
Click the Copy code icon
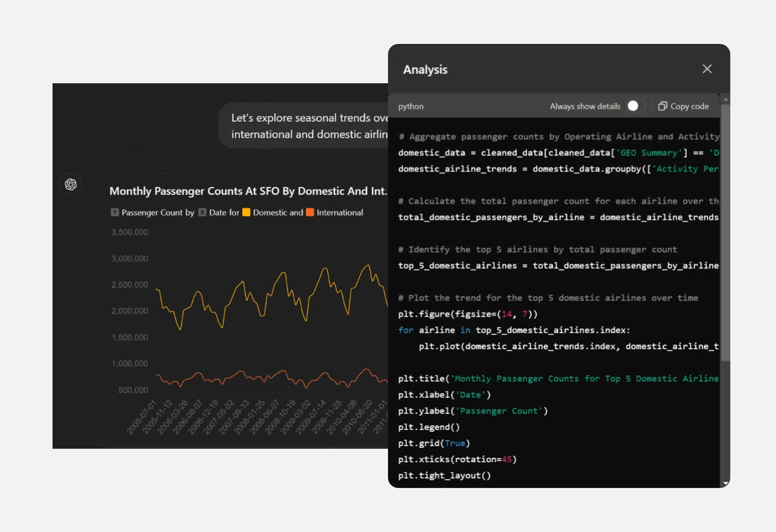tap(662, 106)
